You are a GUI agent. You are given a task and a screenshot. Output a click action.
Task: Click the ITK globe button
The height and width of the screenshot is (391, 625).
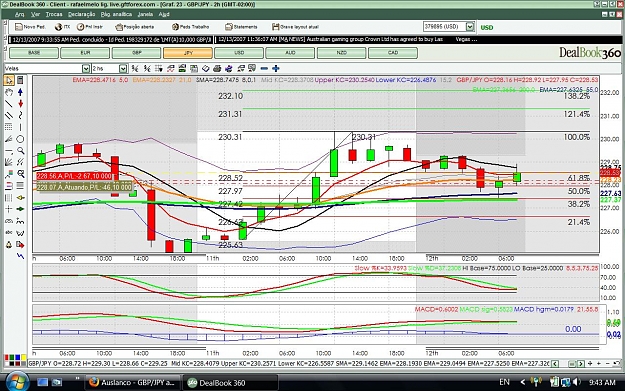point(62,27)
